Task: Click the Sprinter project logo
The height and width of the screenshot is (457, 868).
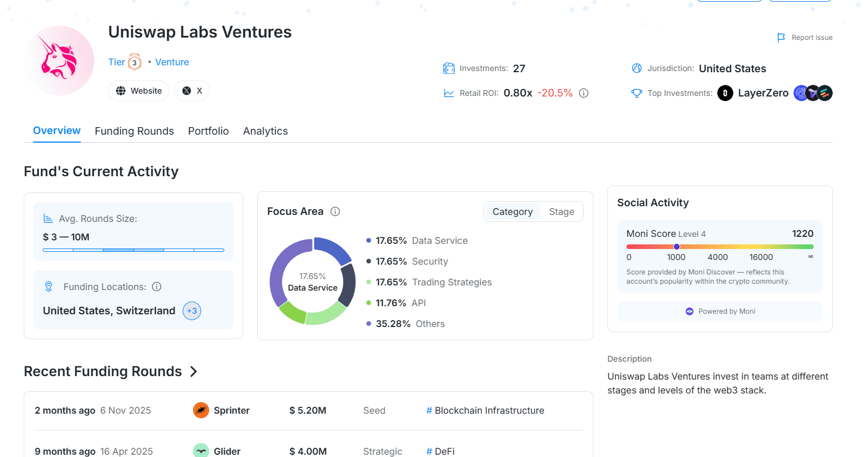Action: pyautogui.click(x=201, y=410)
